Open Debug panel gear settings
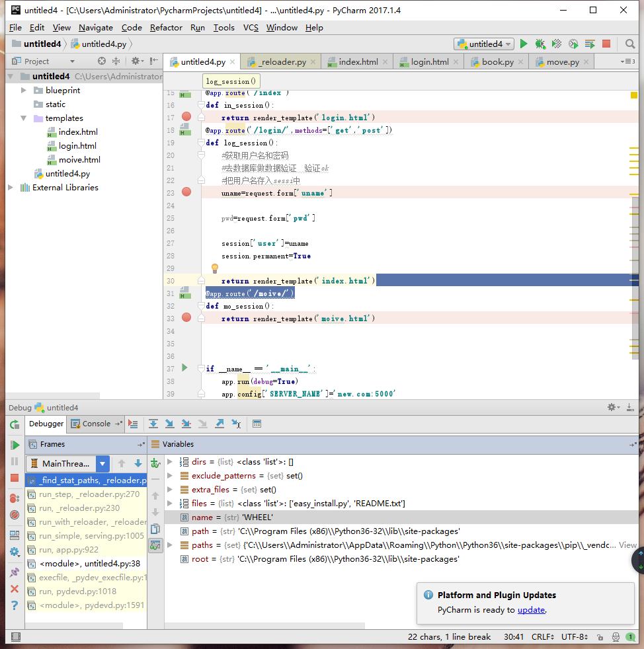This screenshot has height=649, width=644. tap(612, 408)
